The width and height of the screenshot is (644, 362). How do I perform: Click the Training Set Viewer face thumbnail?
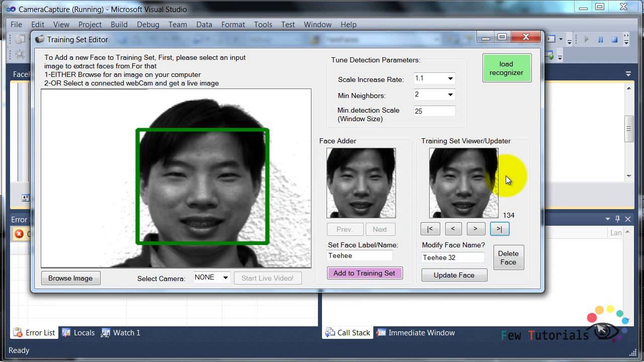[463, 183]
